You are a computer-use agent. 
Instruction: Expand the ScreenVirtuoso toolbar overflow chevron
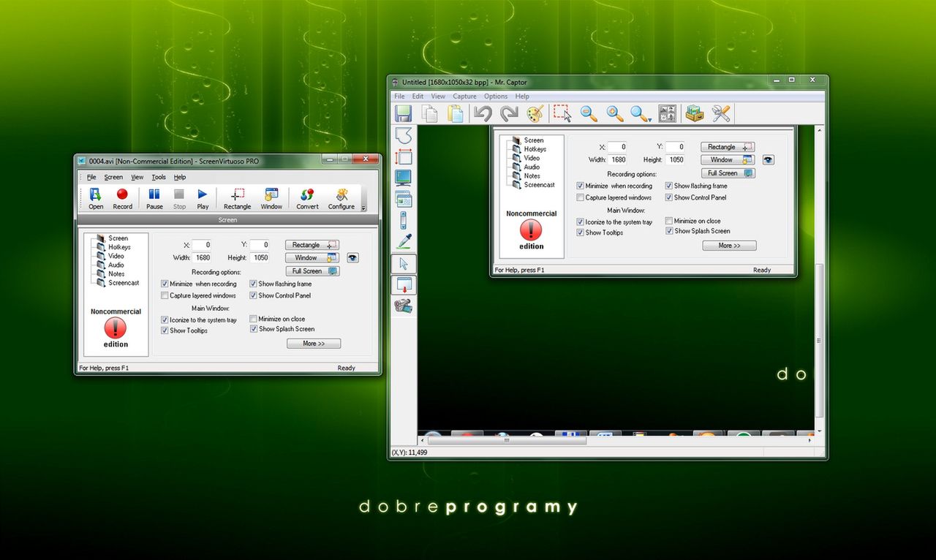(x=363, y=208)
